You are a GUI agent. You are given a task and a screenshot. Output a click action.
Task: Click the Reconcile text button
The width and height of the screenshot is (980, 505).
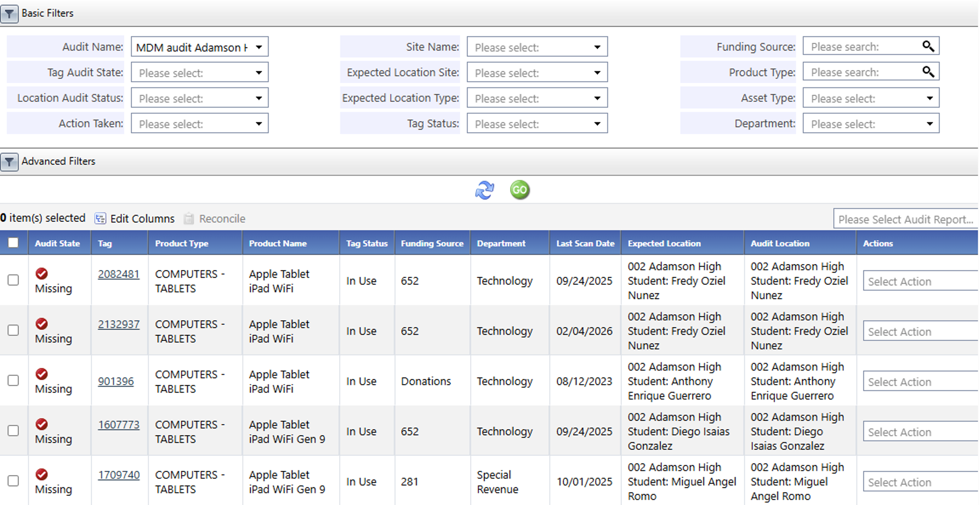[222, 219]
